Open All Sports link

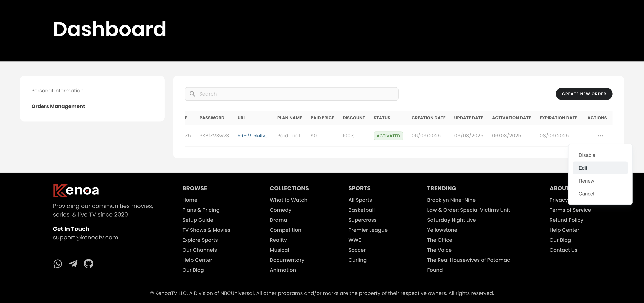360,200
